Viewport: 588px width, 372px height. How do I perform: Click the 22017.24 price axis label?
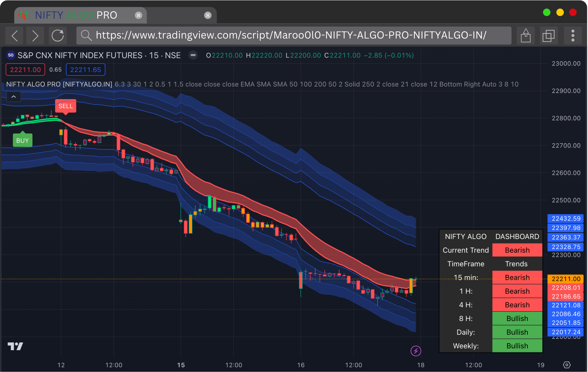coord(566,332)
